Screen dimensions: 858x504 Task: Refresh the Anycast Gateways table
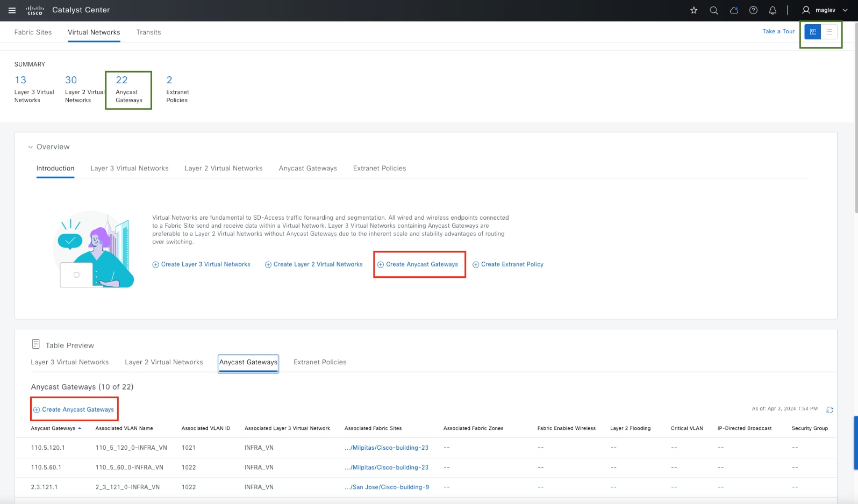coord(830,409)
